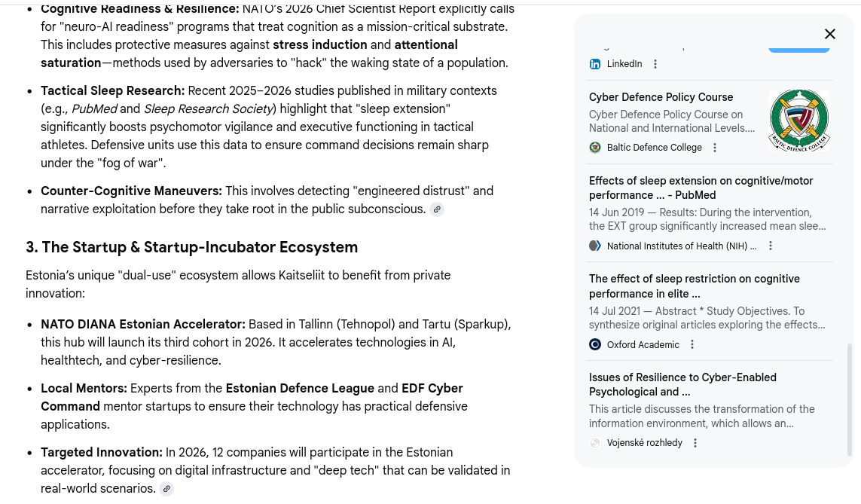
Task: Click the three-dot menu beside Oxford Academic
Action: pos(692,345)
